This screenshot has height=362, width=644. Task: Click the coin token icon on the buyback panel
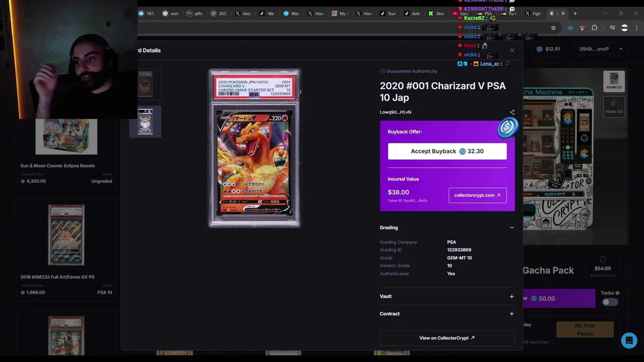pyautogui.click(x=508, y=128)
